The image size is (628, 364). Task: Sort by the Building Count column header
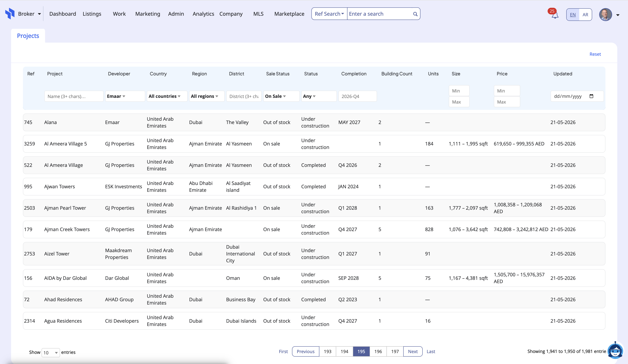397,74
